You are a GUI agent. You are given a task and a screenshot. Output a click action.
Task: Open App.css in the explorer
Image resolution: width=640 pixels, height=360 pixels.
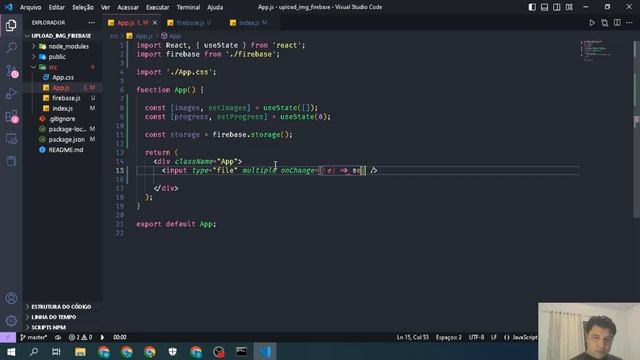62,77
